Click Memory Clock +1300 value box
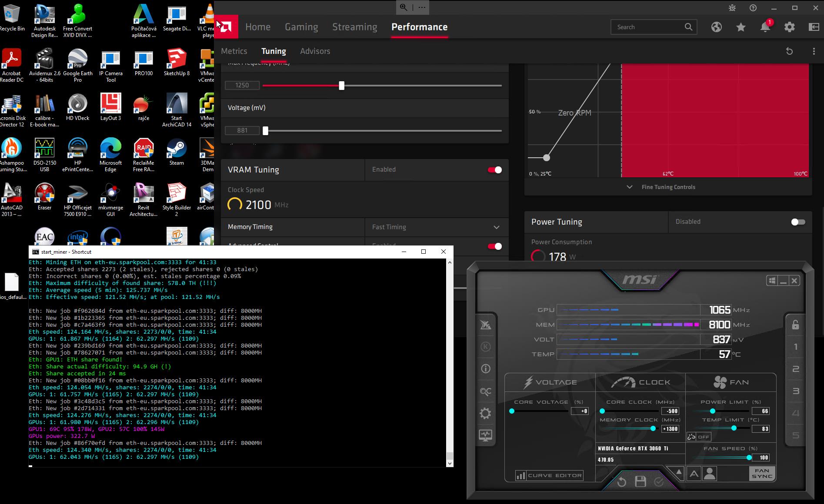The image size is (824, 504). pyautogui.click(x=670, y=429)
